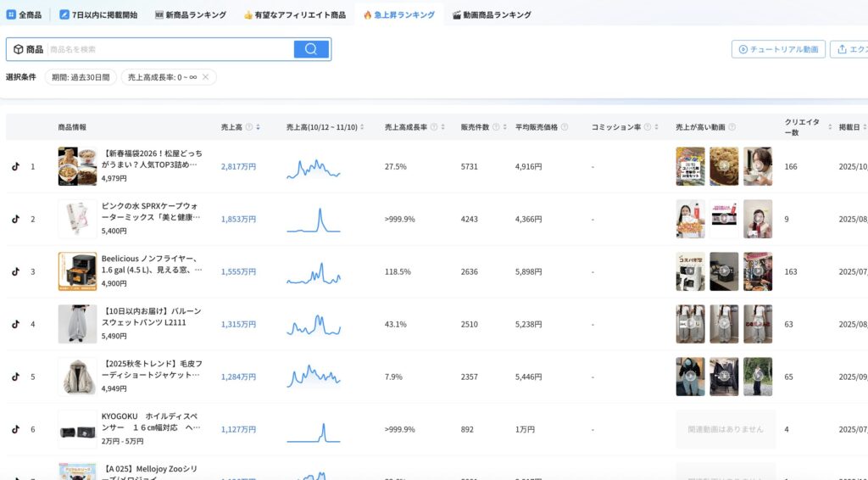This screenshot has width=868, height=480.
Task: Click the 期間: 過去30日間 filter chip
Action: [x=81, y=77]
